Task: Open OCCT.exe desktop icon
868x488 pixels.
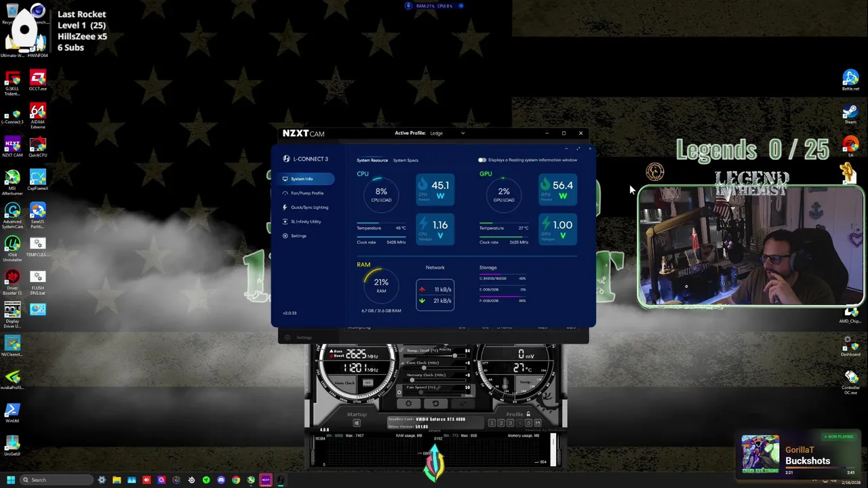Action: click(38, 80)
